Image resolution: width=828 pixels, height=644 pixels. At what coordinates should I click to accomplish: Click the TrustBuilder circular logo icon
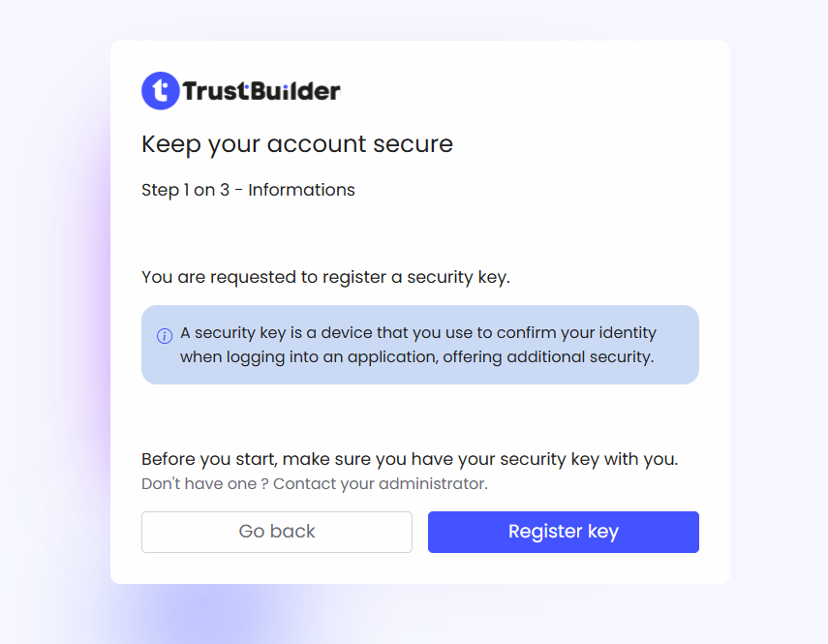point(161,91)
